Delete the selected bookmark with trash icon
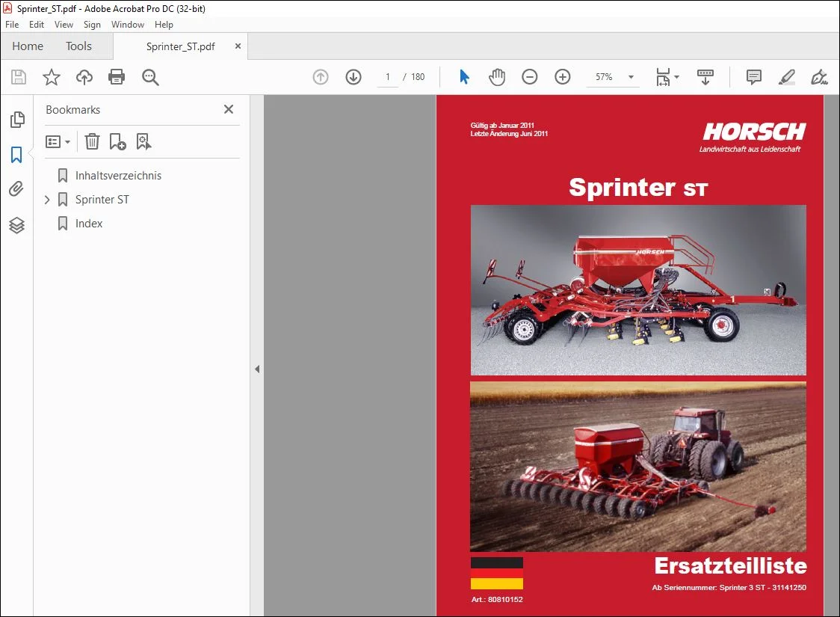The image size is (840, 617). pos(92,141)
